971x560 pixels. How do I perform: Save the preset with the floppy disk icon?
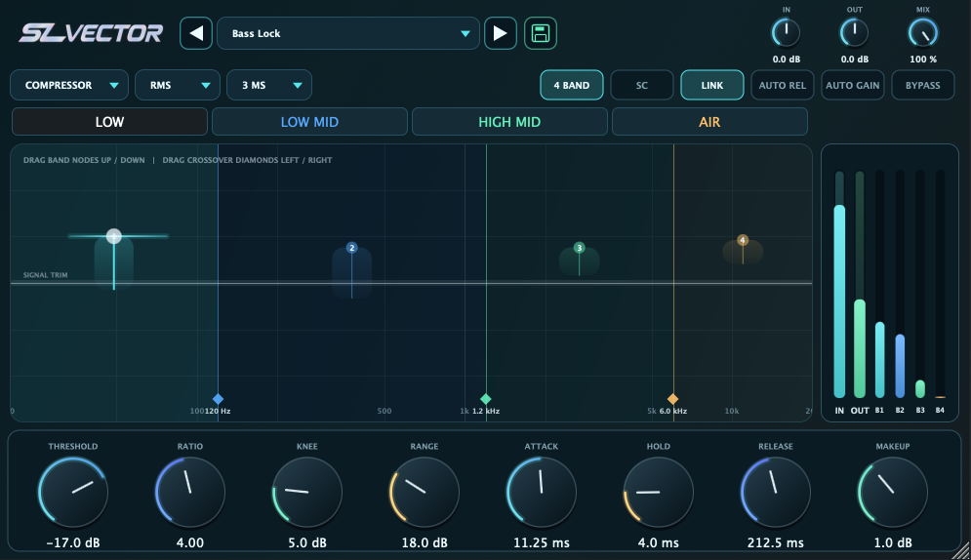point(541,33)
